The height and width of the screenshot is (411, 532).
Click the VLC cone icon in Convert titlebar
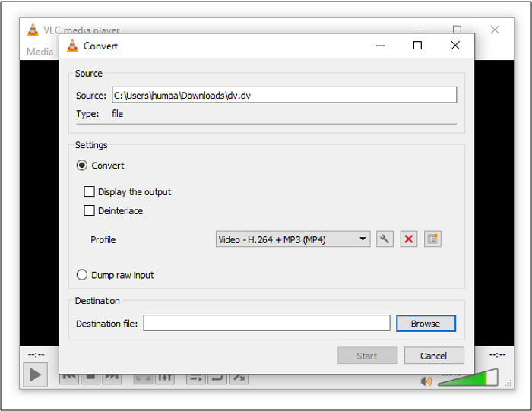click(x=72, y=46)
